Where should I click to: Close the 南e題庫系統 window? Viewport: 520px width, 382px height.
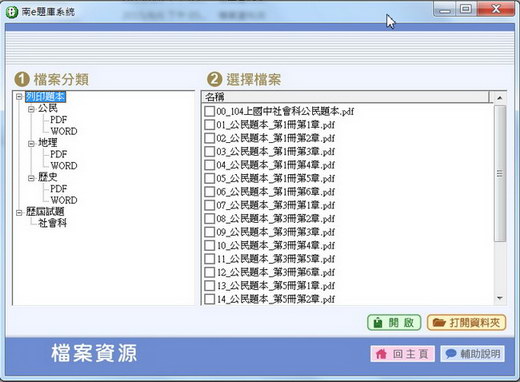[496, 9]
